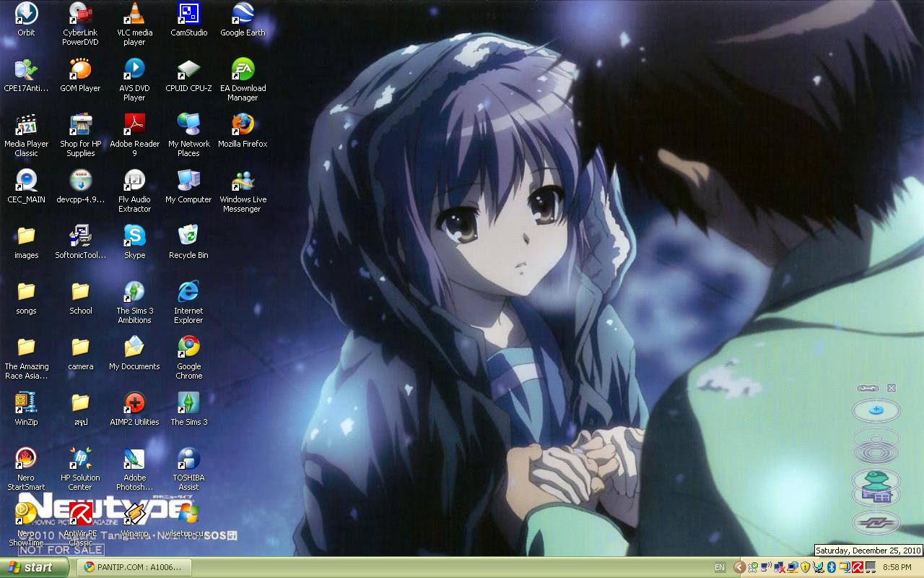This screenshot has width=924, height=578.
Task: Open the images folder
Action: point(26,242)
